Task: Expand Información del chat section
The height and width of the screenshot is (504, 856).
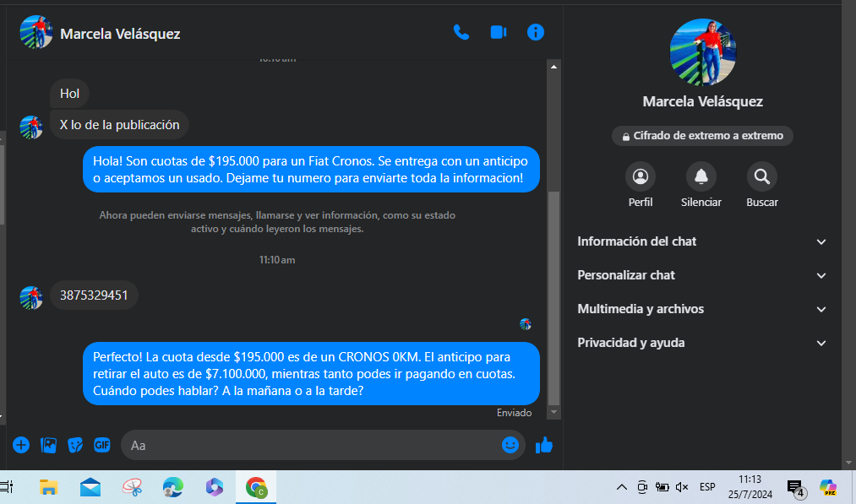Action: 701,241
